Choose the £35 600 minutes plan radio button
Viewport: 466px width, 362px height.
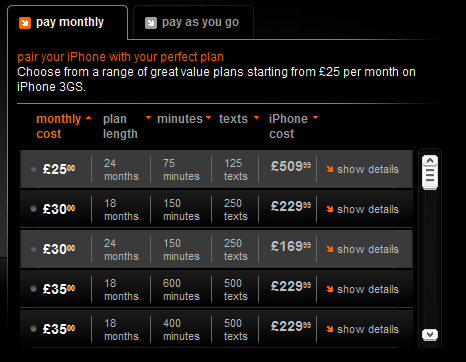pos(33,288)
